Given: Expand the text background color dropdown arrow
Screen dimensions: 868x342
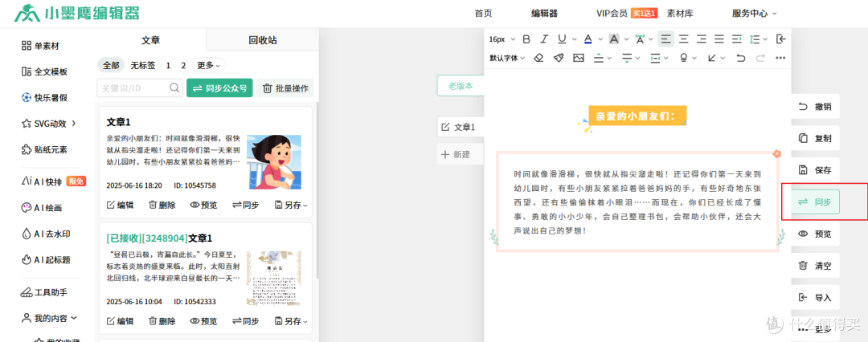Looking at the screenshot, I should coord(626,39).
